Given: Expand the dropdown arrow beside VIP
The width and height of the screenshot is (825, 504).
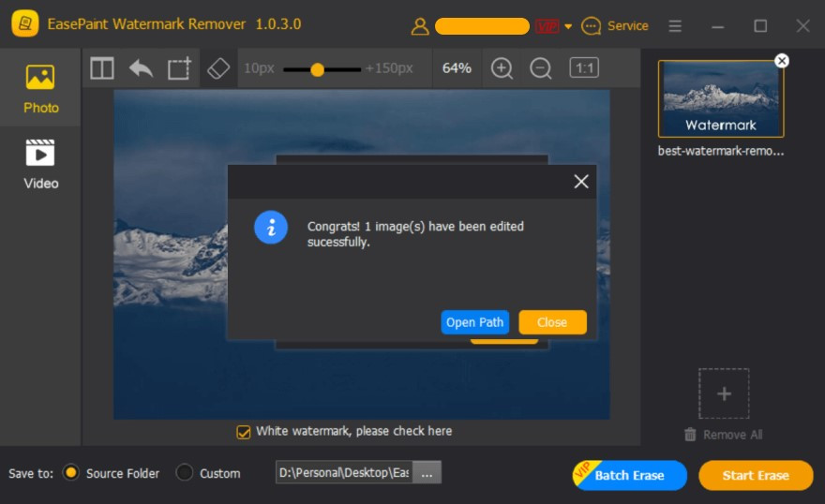Looking at the screenshot, I should point(568,26).
